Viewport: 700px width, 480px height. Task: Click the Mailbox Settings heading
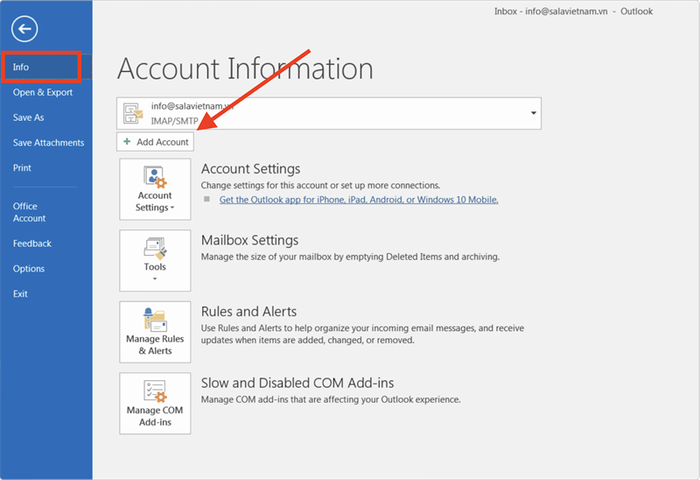tap(250, 240)
